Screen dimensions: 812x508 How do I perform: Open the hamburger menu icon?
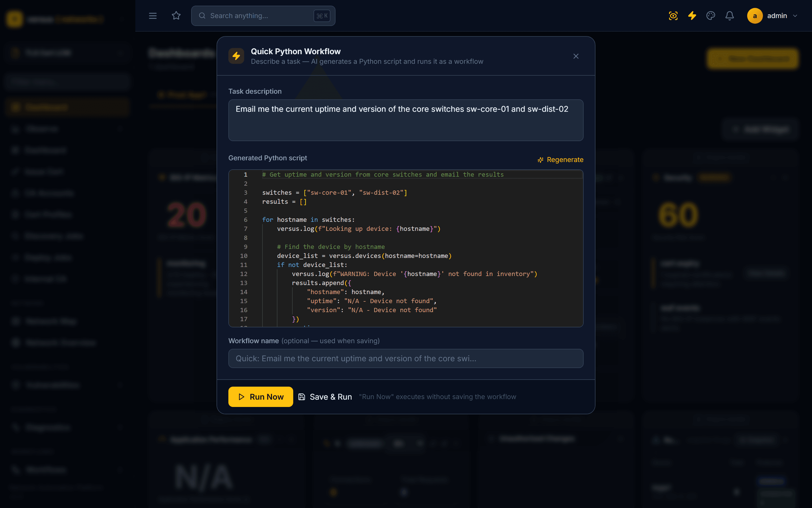[153, 16]
